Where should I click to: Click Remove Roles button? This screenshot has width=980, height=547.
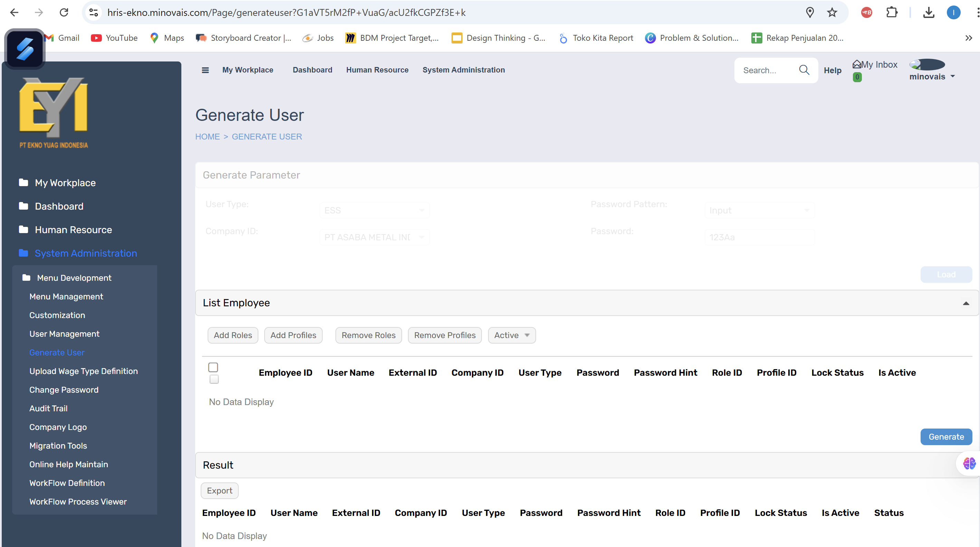pyautogui.click(x=368, y=335)
